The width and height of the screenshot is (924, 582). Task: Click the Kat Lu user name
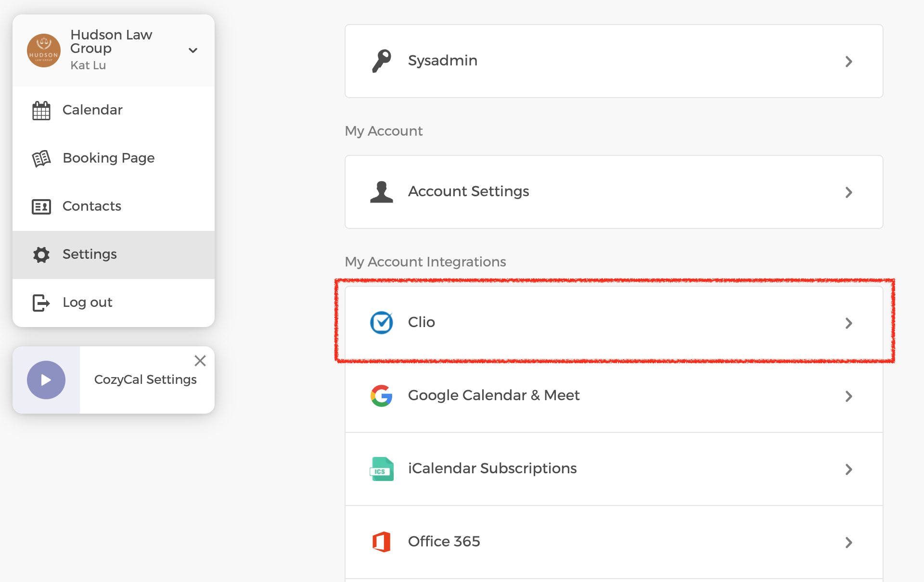pyautogui.click(x=88, y=65)
